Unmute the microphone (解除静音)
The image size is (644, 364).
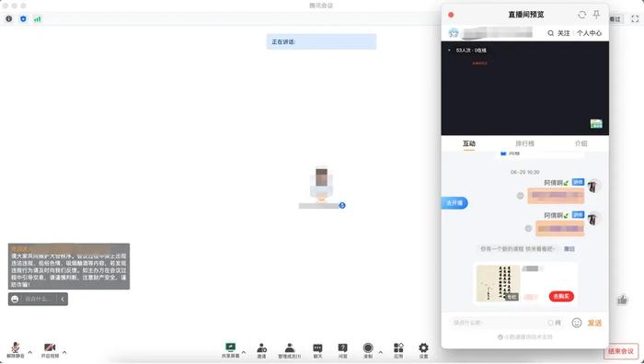pyautogui.click(x=16, y=350)
